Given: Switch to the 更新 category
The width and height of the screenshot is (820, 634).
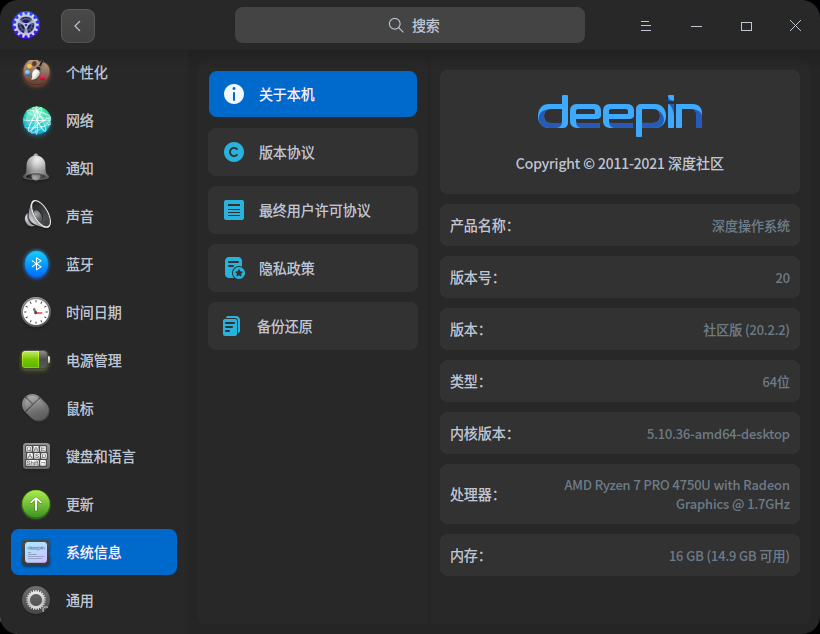Looking at the screenshot, I should 94,504.
